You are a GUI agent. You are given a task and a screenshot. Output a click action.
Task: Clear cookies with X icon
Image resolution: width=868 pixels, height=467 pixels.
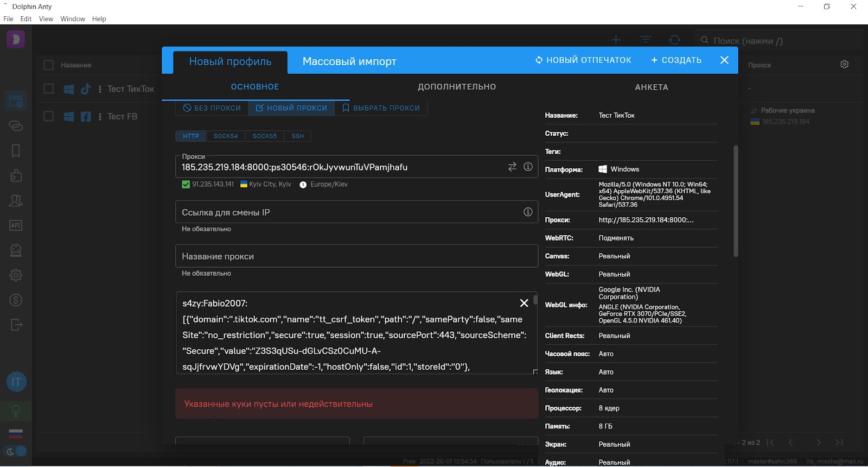(524, 303)
